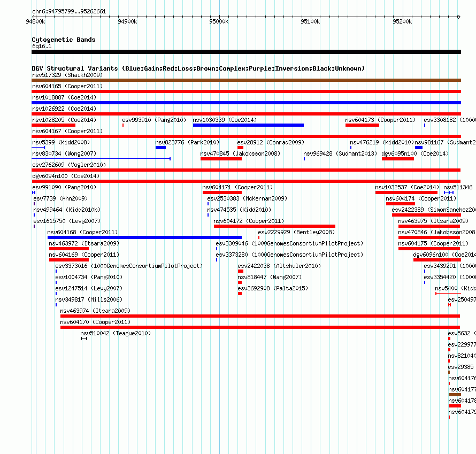
Task: Open nsv604167 (Cooper2011) label
Action: click(67, 131)
